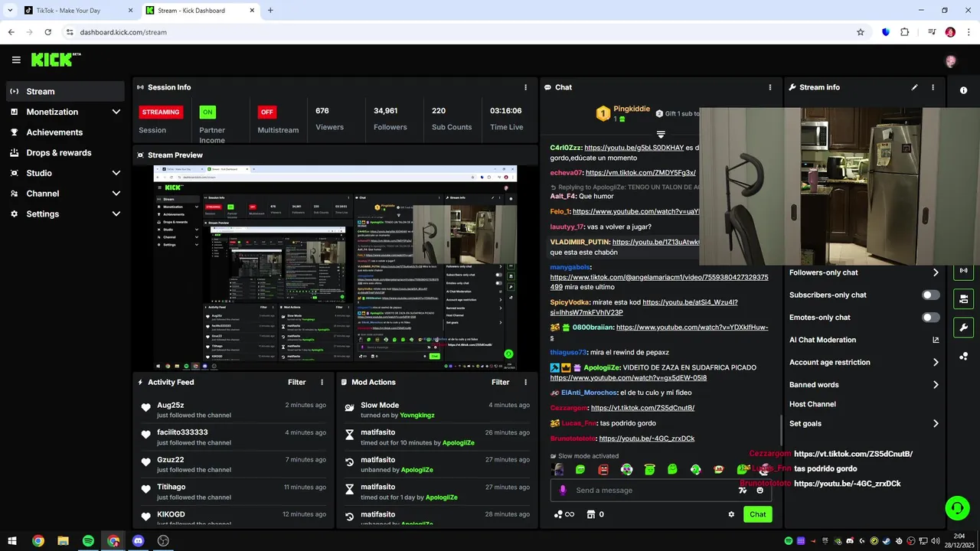Viewport: 980px width, 551px height.
Task: Open Chat panel three-dot menu
Action: tap(770, 87)
